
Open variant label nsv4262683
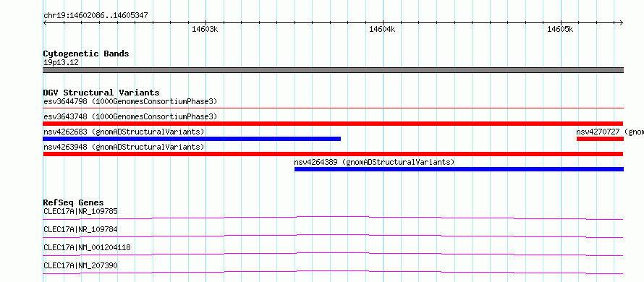point(124,132)
